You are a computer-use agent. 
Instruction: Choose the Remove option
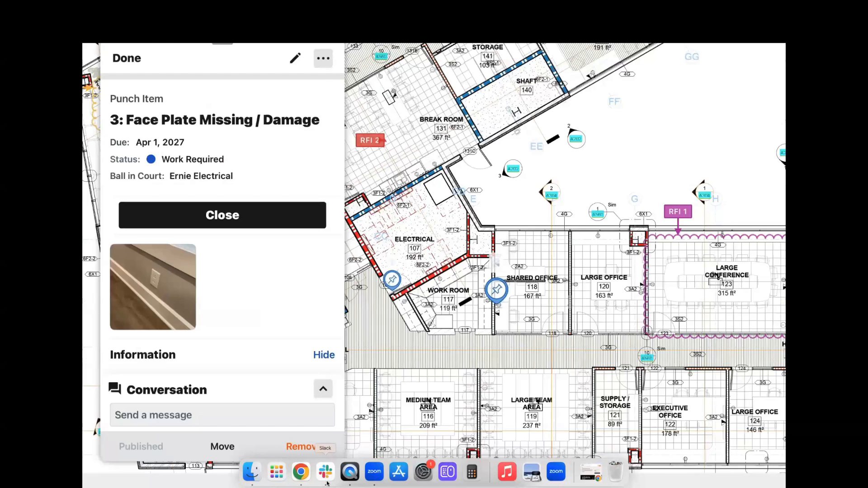pyautogui.click(x=300, y=446)
